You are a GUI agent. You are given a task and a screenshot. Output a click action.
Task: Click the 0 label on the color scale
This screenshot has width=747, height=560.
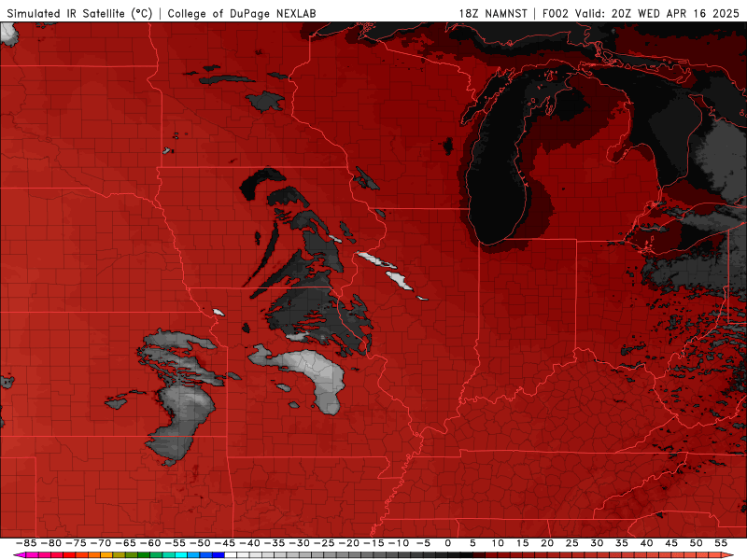click(448, 543)
